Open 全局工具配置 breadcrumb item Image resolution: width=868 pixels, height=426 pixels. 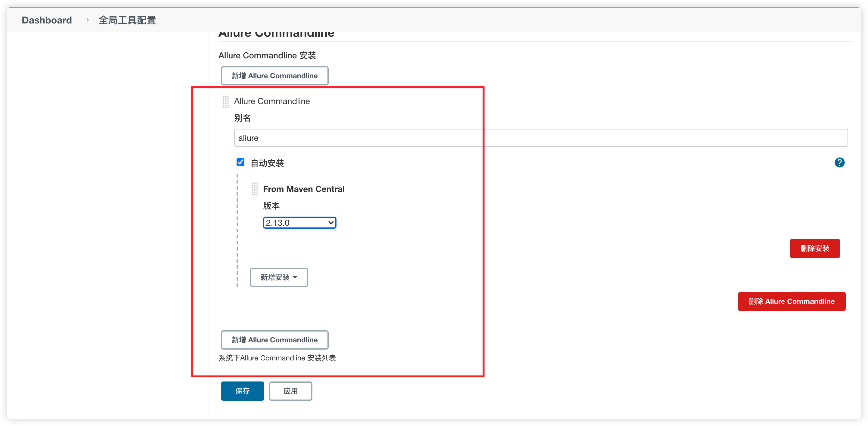[127, 20]
